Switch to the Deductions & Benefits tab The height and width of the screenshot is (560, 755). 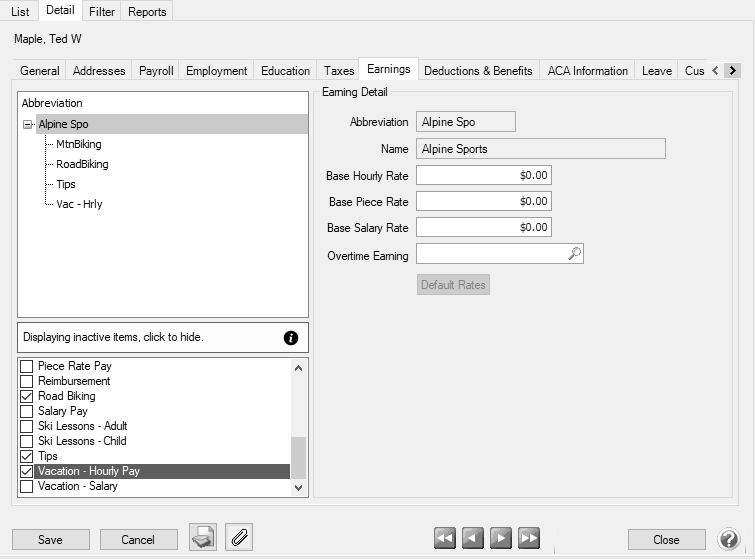click(478, 71)
